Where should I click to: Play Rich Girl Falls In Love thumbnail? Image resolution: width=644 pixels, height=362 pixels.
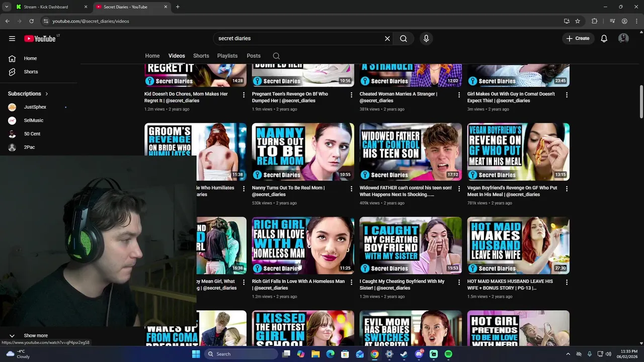click(x=303, y=245)
